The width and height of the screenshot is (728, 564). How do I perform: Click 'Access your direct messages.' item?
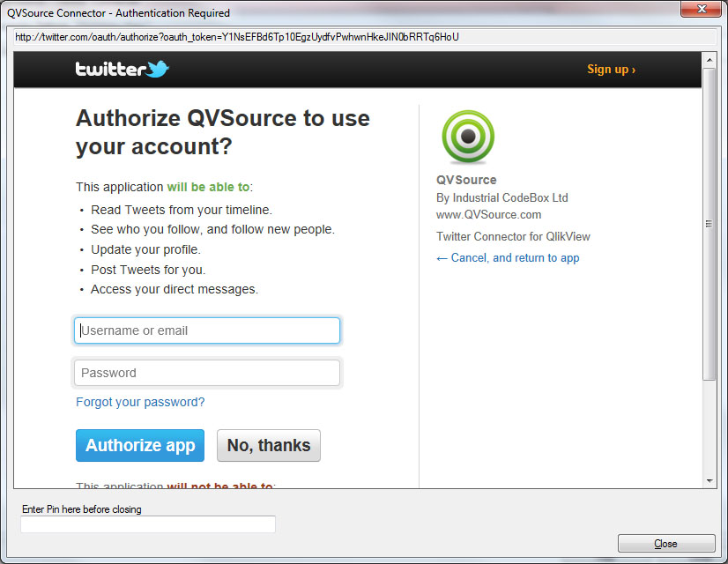pyautogui.click(x=175, y=289)
